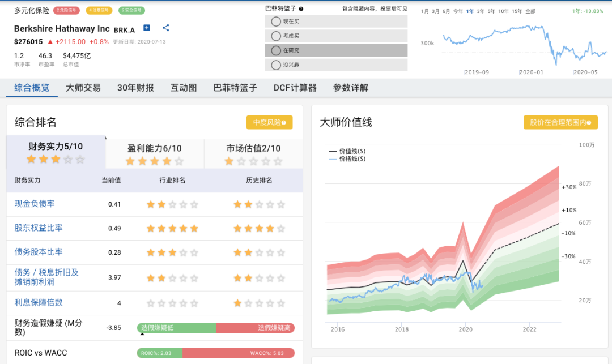Click the WACC%: 5.03 red segment

[239, 353]
